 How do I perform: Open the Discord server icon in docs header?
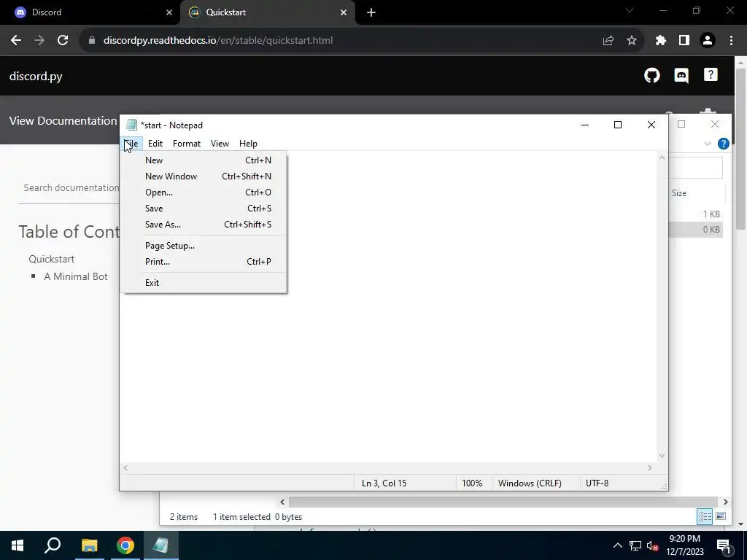click(681, 75)
